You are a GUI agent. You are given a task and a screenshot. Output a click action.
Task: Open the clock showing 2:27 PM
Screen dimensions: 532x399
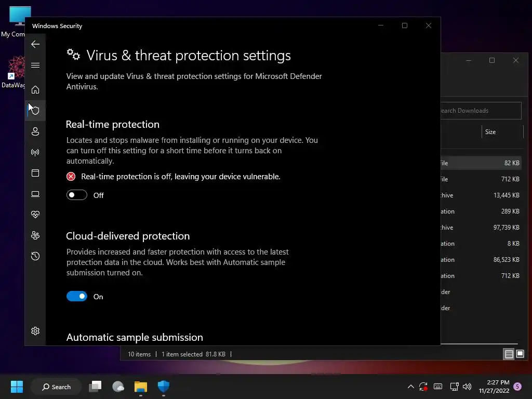pyautogui.click(x=494, y=387)
